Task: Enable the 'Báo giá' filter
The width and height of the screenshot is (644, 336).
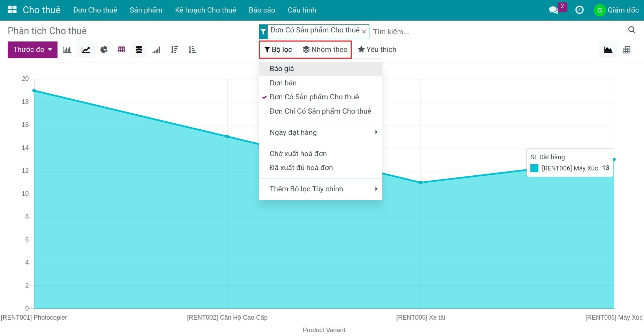Action: [x=321, y=69]
